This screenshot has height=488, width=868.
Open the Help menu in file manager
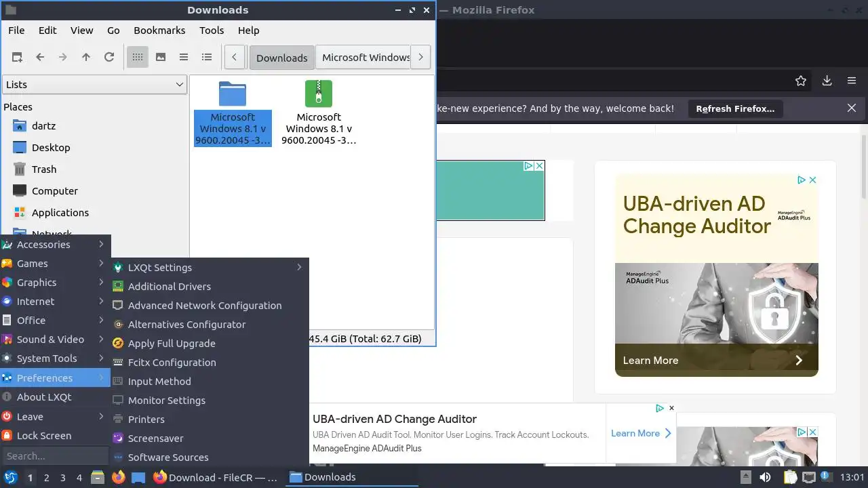248,30
